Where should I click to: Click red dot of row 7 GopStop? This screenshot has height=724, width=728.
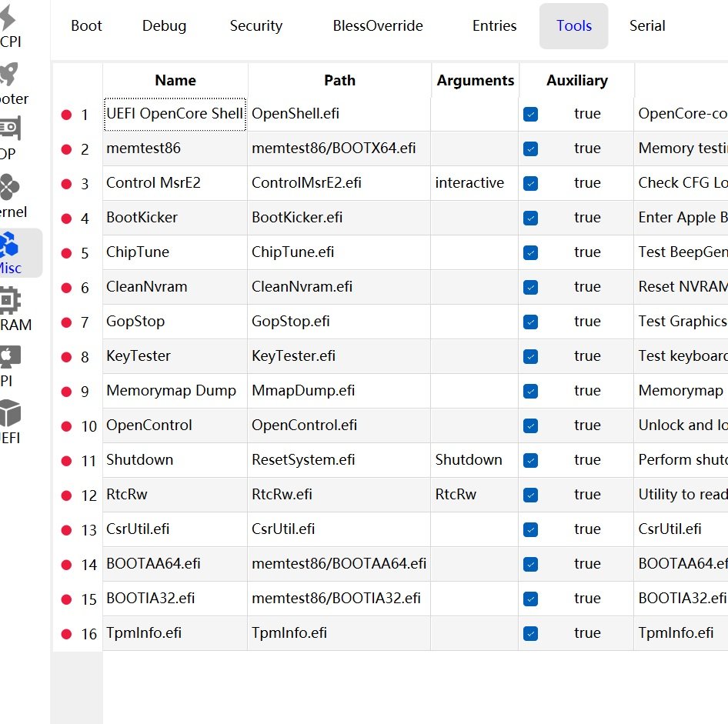coord(66,322)
